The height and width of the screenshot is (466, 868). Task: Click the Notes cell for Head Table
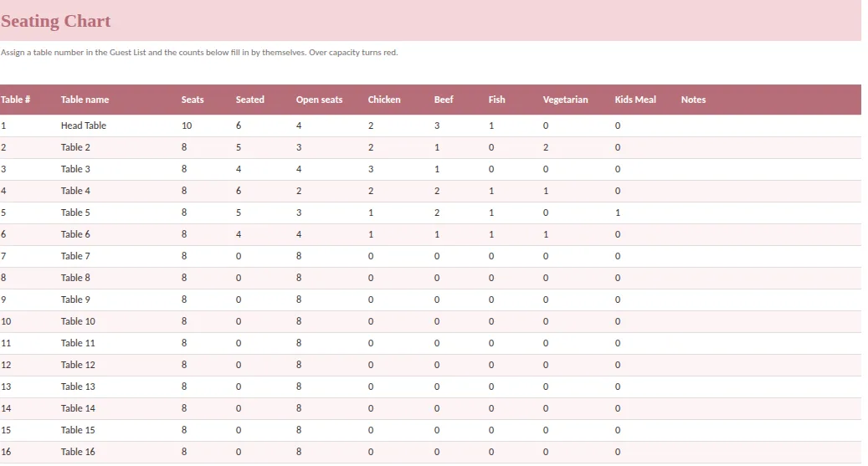(769, 125)
